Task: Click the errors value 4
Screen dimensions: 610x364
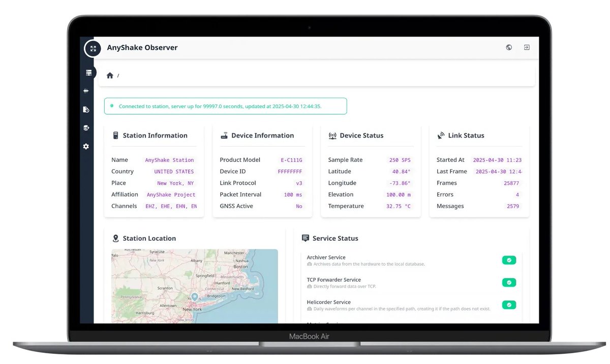Action: [x=517, y=195]
